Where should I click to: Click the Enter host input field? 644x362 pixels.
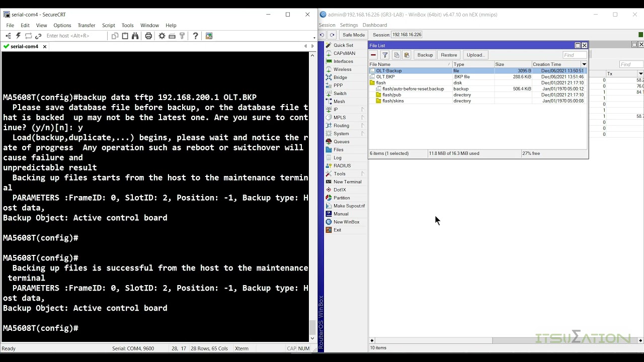point(74,36)
